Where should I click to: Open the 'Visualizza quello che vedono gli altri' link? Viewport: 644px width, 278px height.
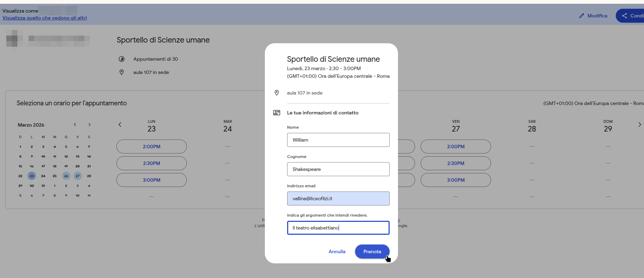(45, 18)
